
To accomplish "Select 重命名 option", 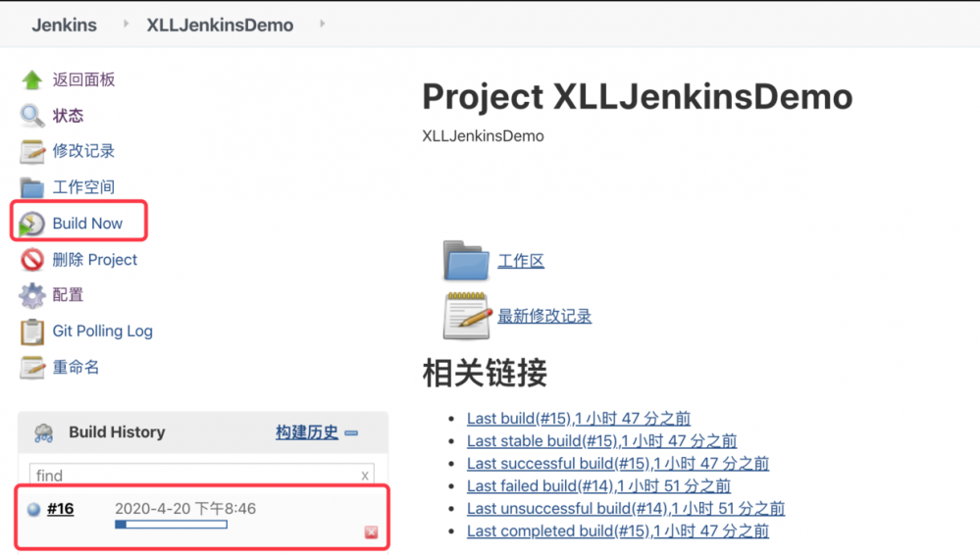I will (x=76, y=368).
